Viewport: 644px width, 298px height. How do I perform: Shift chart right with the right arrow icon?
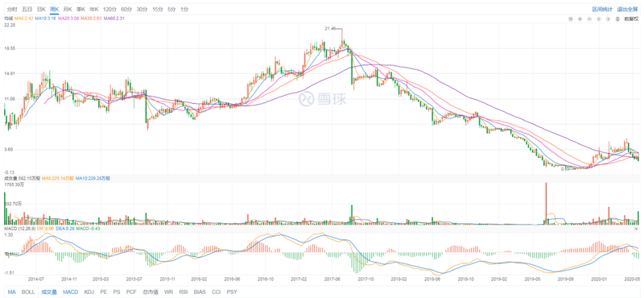[x=609, y=19]
